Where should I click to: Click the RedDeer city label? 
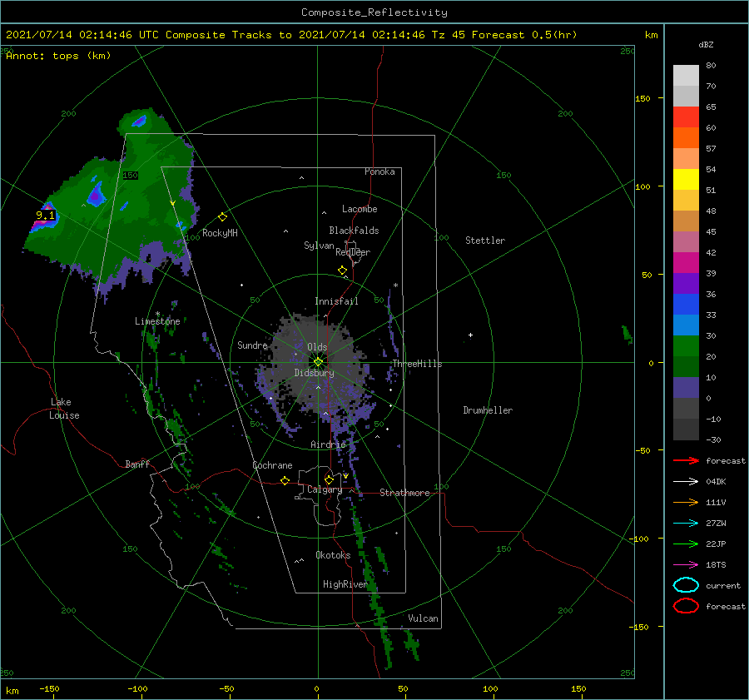pos(353,252)
